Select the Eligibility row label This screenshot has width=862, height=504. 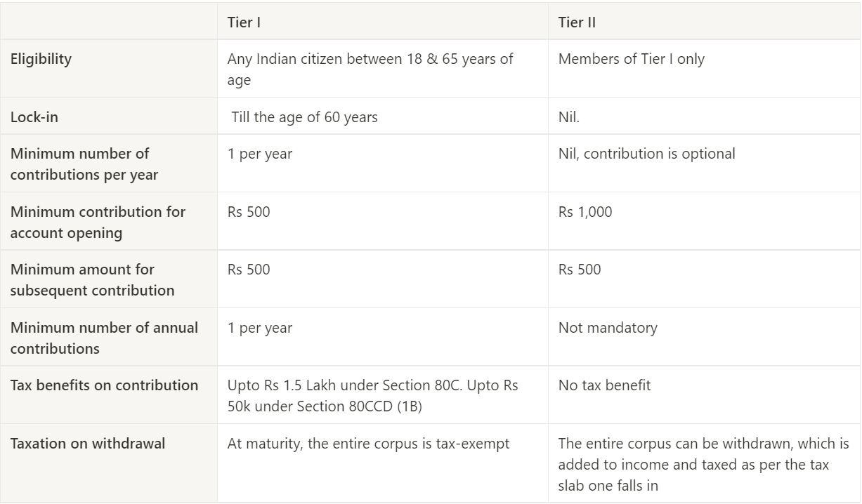(41, 59)
